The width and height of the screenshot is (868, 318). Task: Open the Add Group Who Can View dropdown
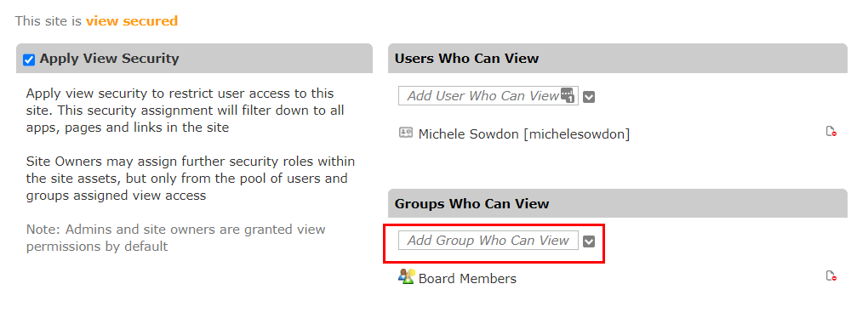tap(589, 241)
